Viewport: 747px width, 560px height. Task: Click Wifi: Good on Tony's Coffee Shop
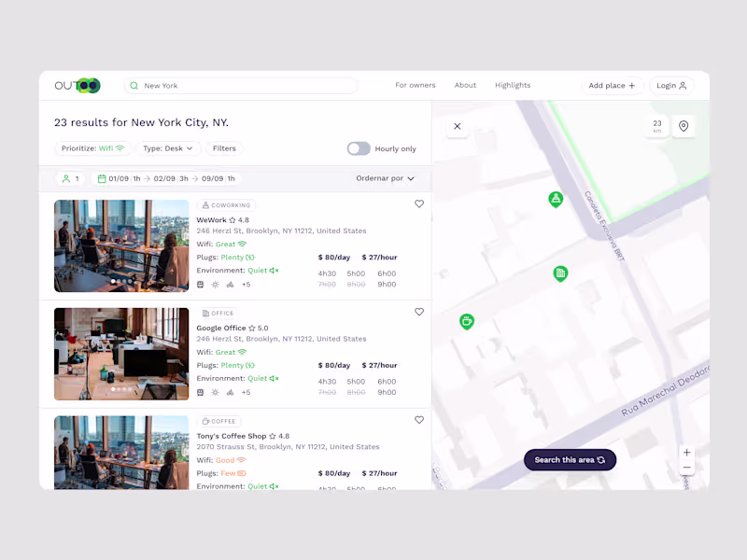[x=221, y=460]
